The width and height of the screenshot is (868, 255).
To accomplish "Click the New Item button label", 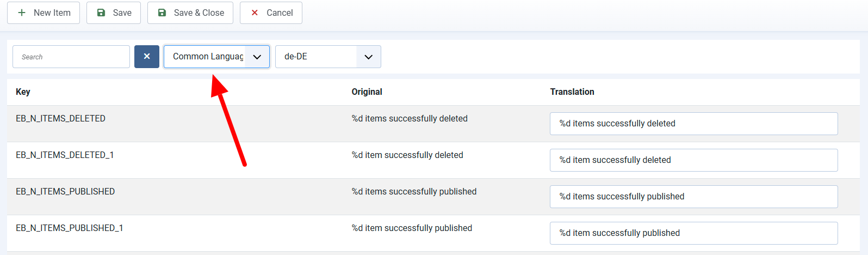I will tap(52, 13).
